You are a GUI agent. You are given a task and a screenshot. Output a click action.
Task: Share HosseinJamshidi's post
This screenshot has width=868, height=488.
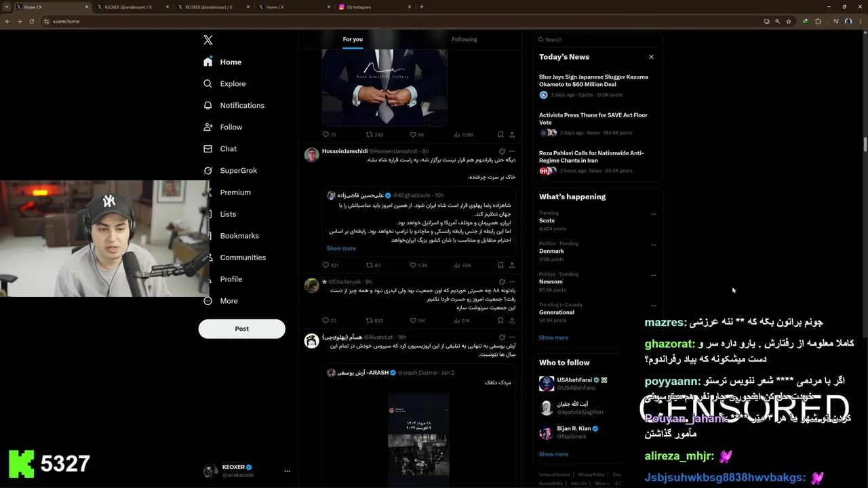coord(512,265)
